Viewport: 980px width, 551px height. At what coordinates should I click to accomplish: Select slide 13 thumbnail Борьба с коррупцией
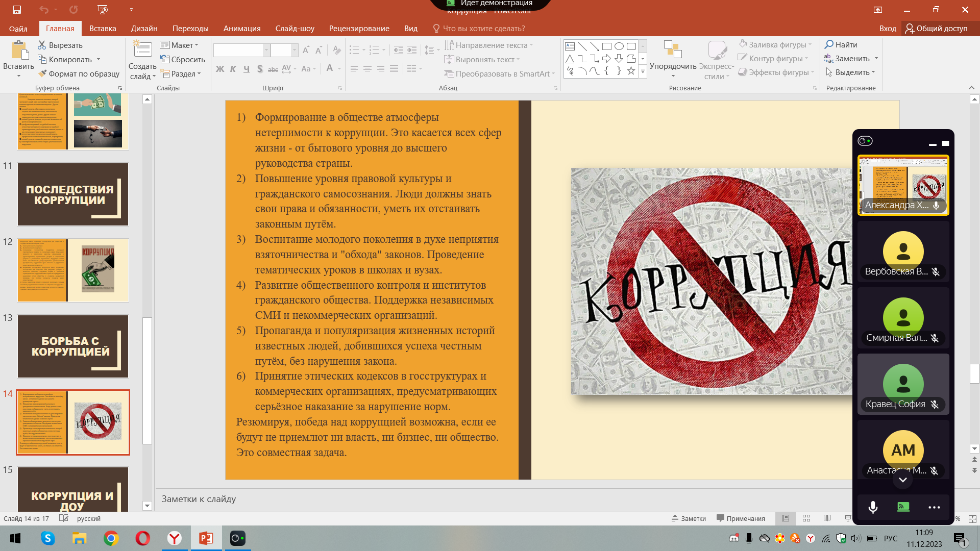point(73,346)
